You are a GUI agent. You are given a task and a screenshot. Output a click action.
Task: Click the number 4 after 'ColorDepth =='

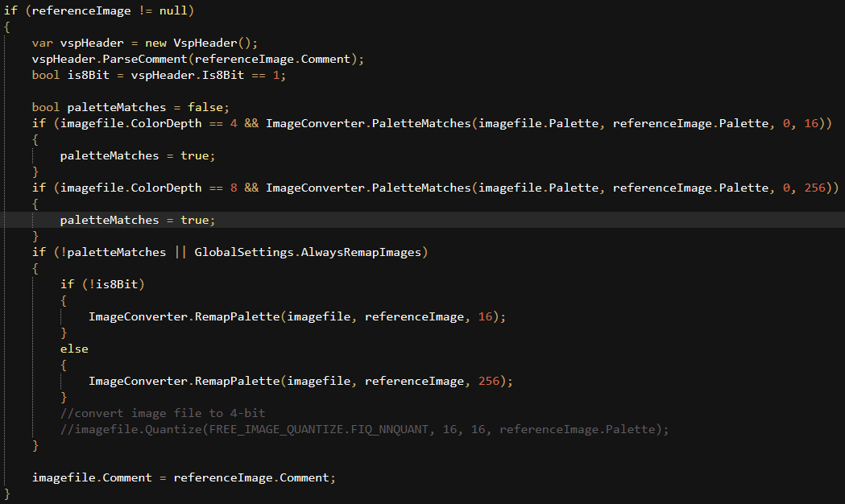coord(234,124)
